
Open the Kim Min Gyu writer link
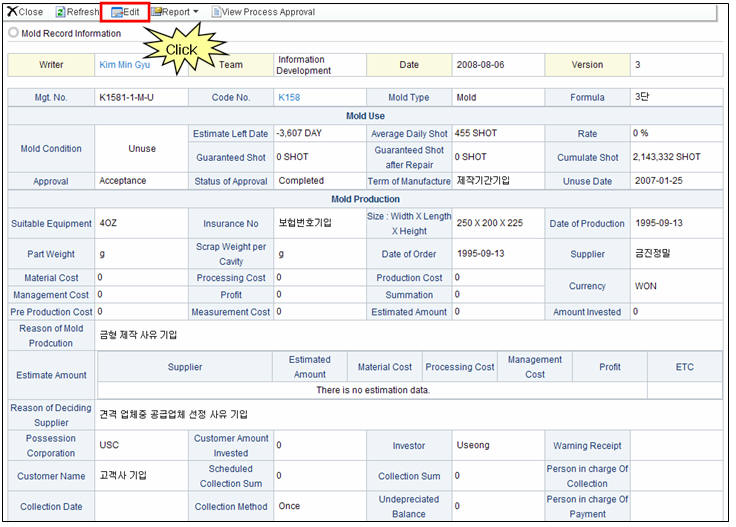pos(124,65)
